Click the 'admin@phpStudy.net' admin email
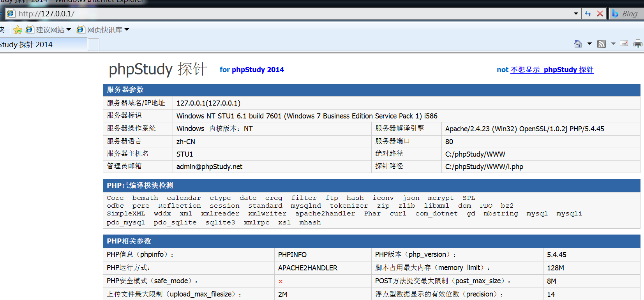644x300 pixels. point(209,167)
